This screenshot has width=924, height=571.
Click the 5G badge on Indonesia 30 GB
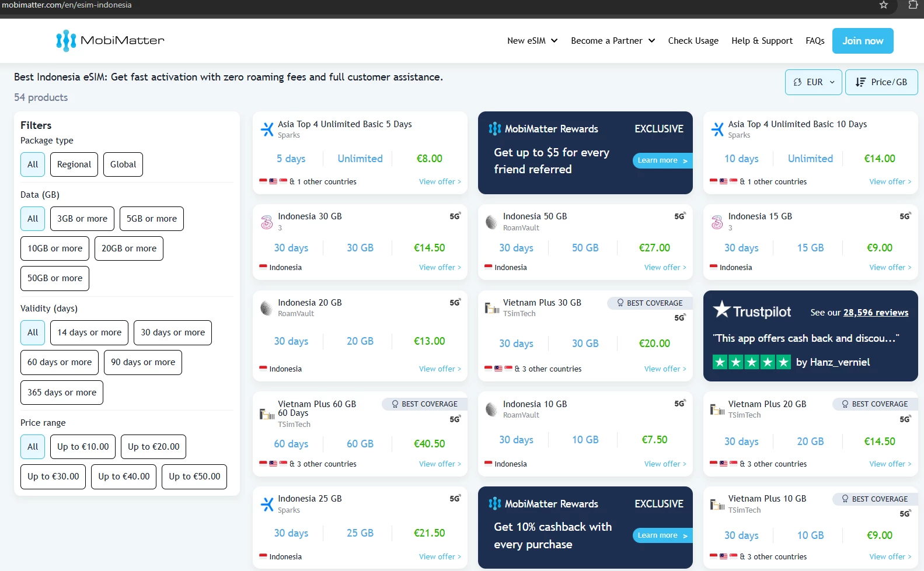click(455, 216)
